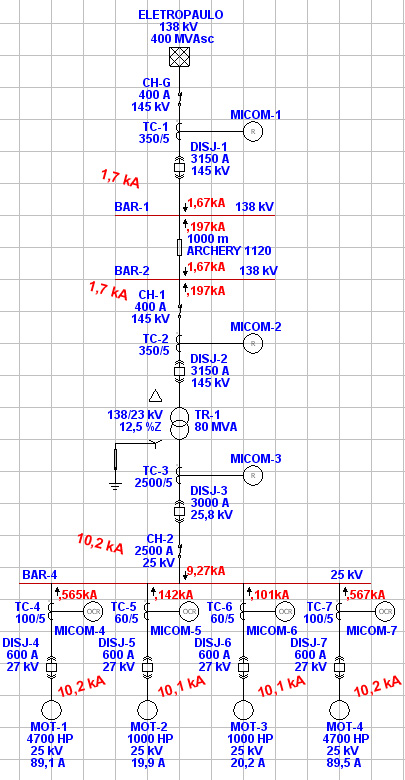Select the BAR-4 25 kV busbar
This screenshot has width=405, height=780.
click(x=196, y=583)
